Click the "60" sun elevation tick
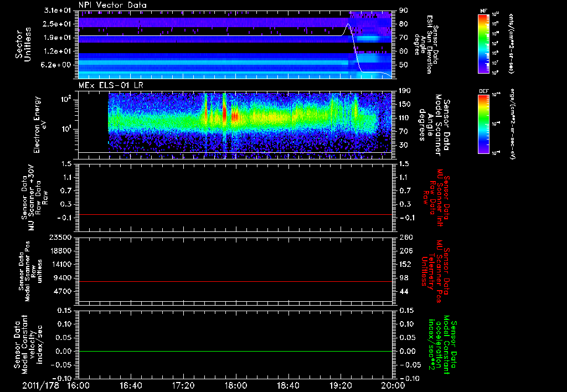Screen dimensions: 567x392 click(x=404, y=51)
